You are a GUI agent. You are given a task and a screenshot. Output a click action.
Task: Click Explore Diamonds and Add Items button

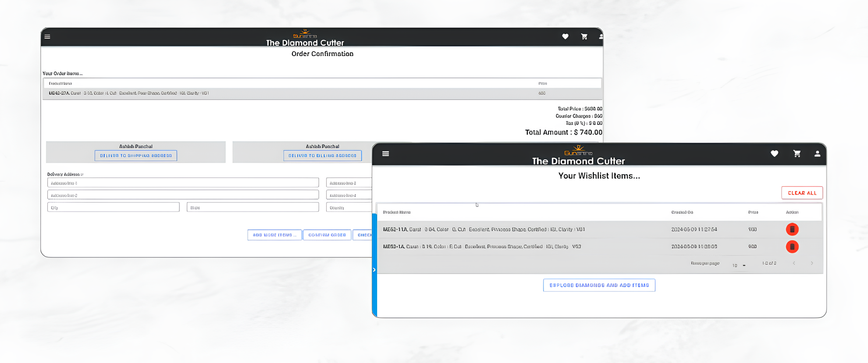(x=599, y=285)
